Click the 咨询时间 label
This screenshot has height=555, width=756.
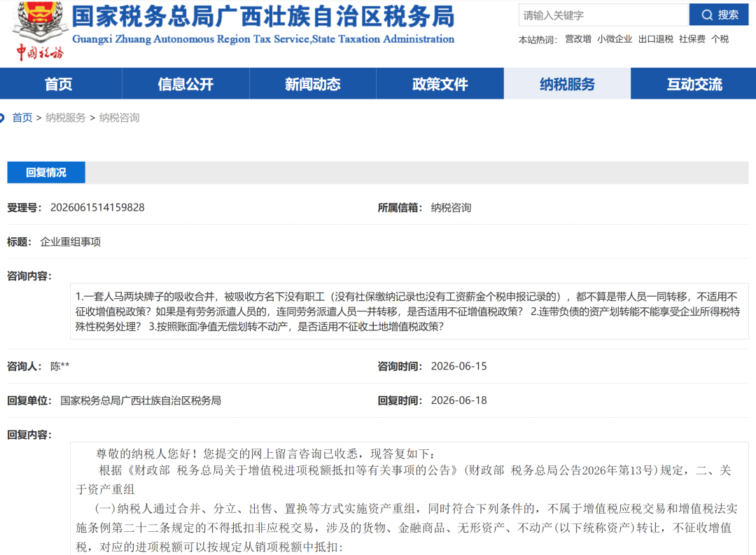400,366
